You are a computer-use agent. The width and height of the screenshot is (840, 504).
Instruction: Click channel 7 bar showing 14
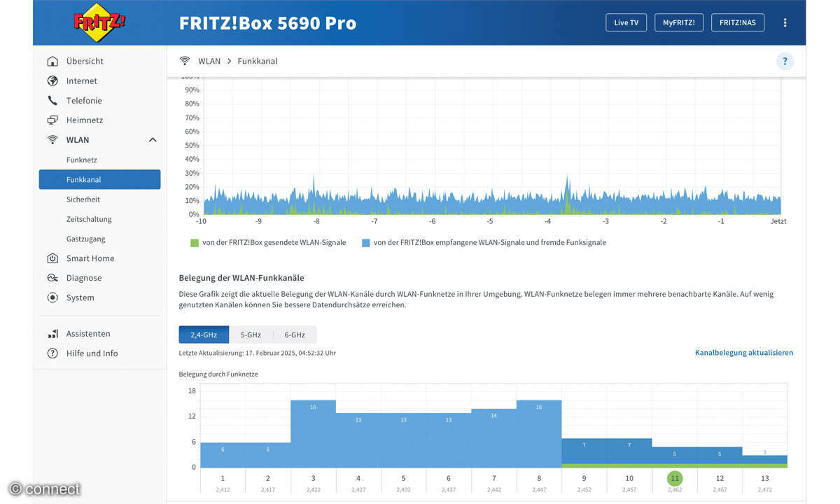[493, 438]
